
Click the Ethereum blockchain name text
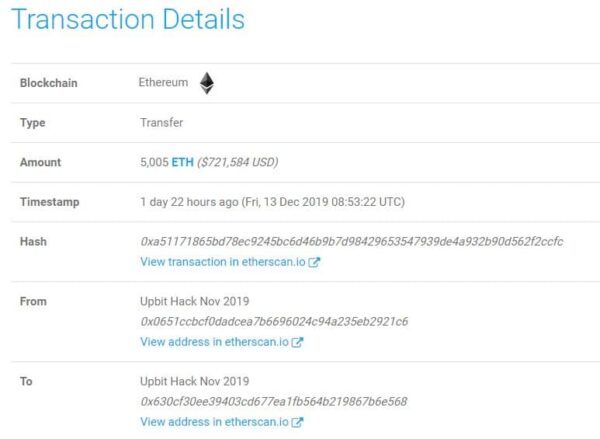tap(163, 82)
